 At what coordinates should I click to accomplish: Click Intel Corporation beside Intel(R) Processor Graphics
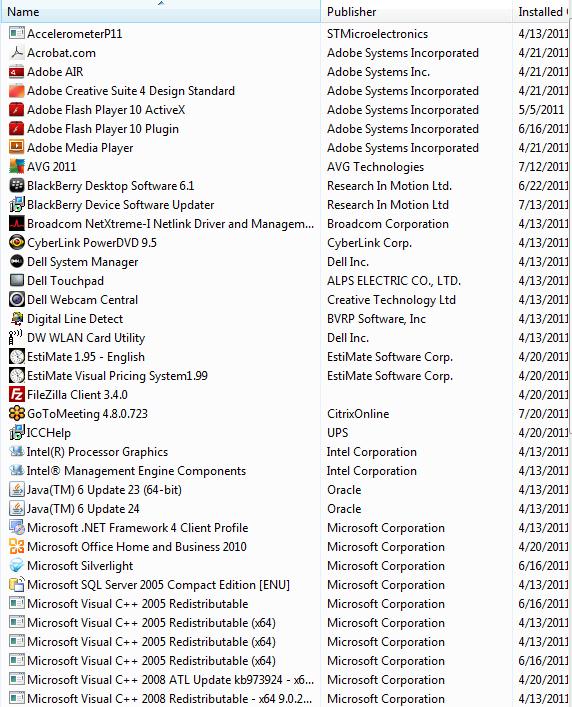click(x=371, y=452)
